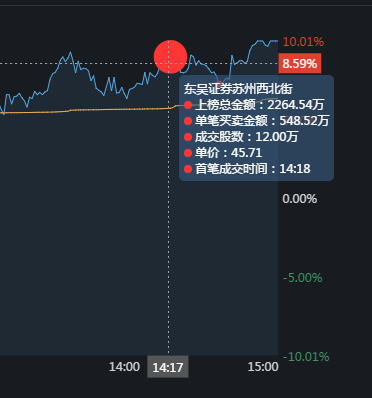The image size is (372, 398).
Task: Click the 首笔成交时间 14:18 tooltip row
Action: pos(247,169)
